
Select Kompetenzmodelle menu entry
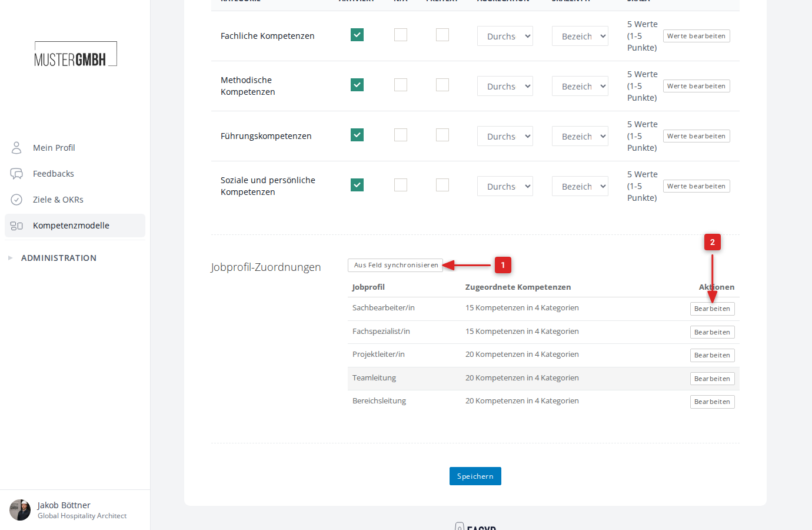click(x=75, y=226)
